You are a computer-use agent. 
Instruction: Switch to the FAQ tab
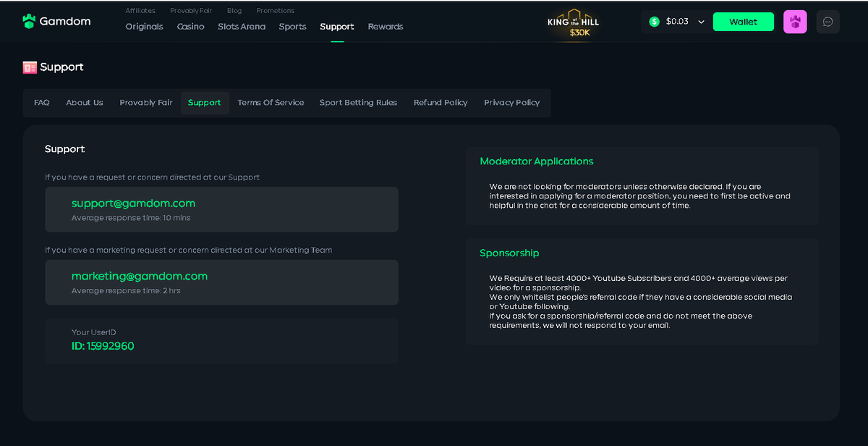42,103
